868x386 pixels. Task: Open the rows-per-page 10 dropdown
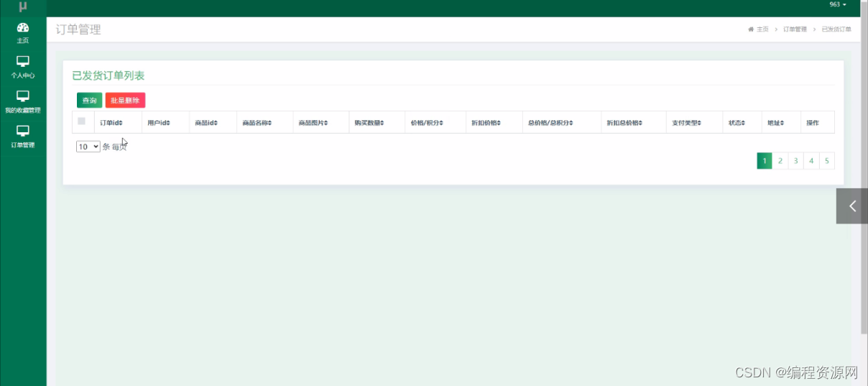88,147
